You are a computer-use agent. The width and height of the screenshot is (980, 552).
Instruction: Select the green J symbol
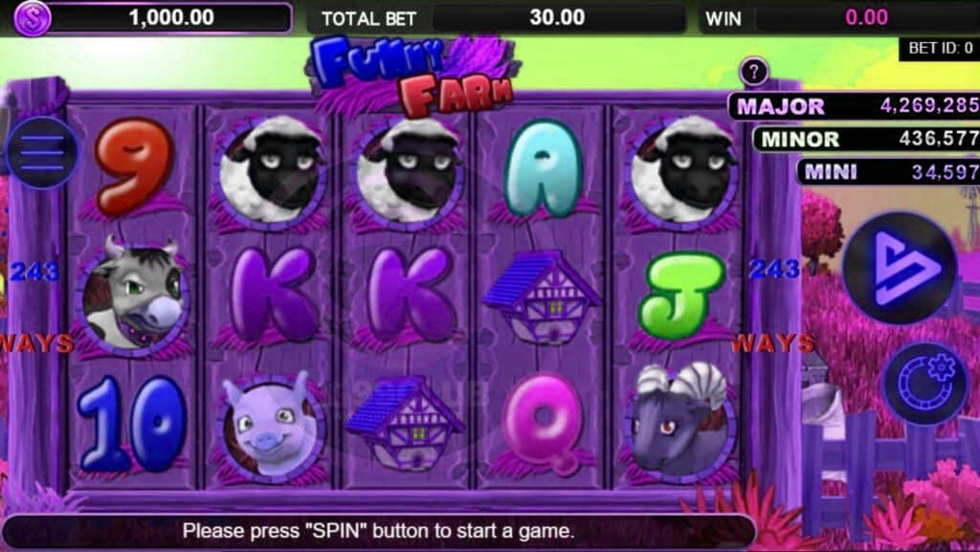tap(680, 295)
